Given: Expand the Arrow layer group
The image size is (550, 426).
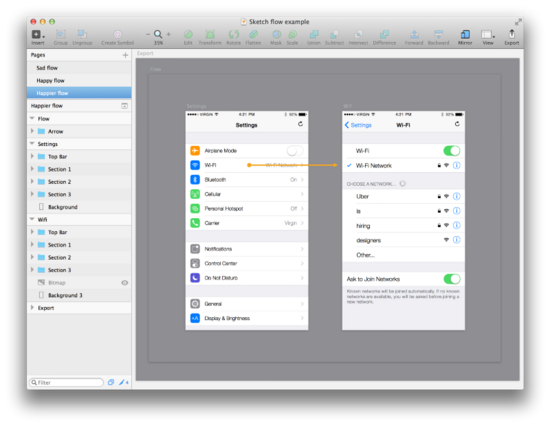Looking at the screenshot, I should 32,131.
